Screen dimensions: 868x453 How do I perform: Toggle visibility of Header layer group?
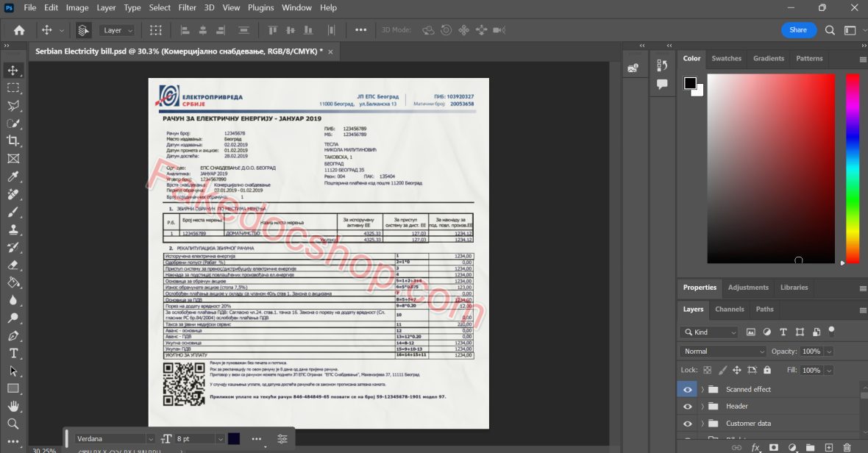coord(687,407)
